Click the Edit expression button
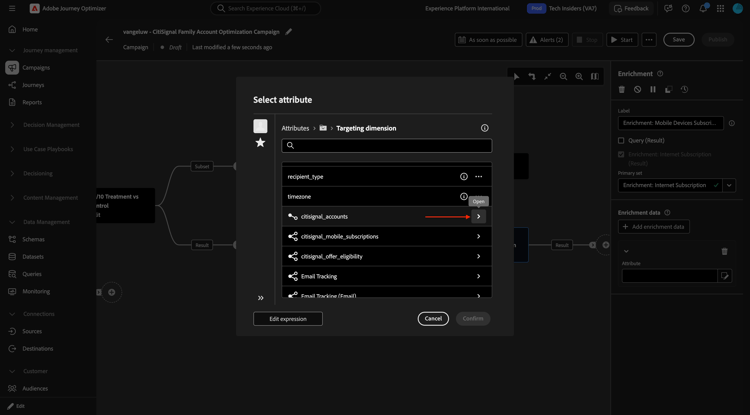 coord(288,319)
